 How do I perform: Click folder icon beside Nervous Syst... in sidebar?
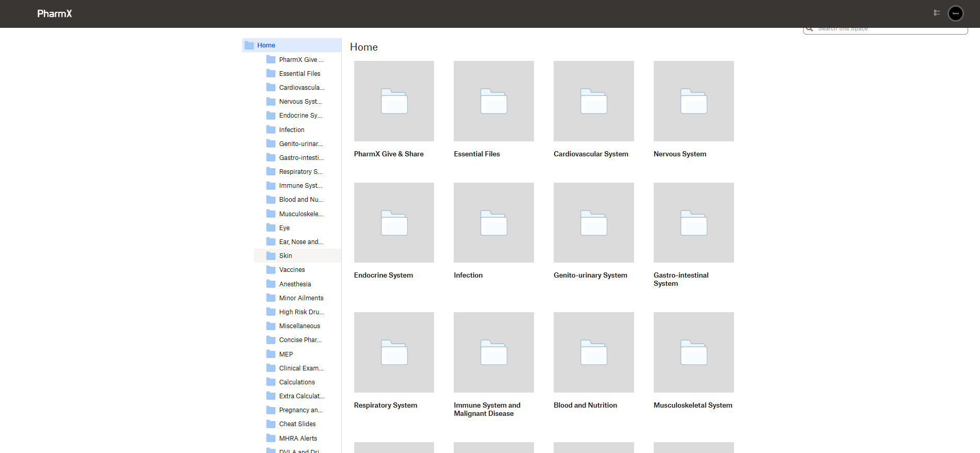(x=271, y=101)
